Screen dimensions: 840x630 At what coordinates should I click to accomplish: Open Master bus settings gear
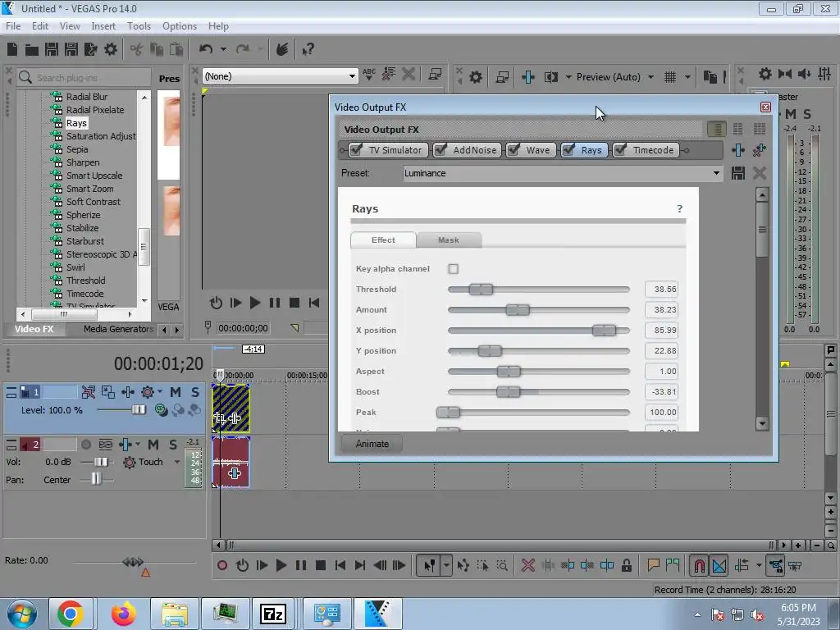pyautogui.click(x=765, y=74)
